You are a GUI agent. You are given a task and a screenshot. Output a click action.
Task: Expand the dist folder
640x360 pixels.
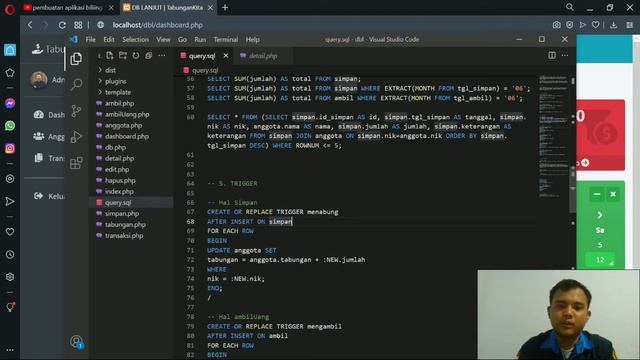110,70
